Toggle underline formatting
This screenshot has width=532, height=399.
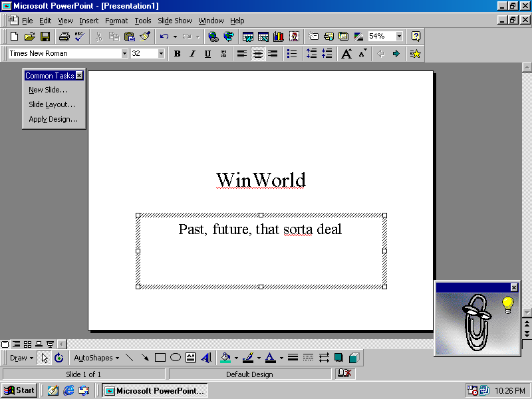click(x=208, y=54)
